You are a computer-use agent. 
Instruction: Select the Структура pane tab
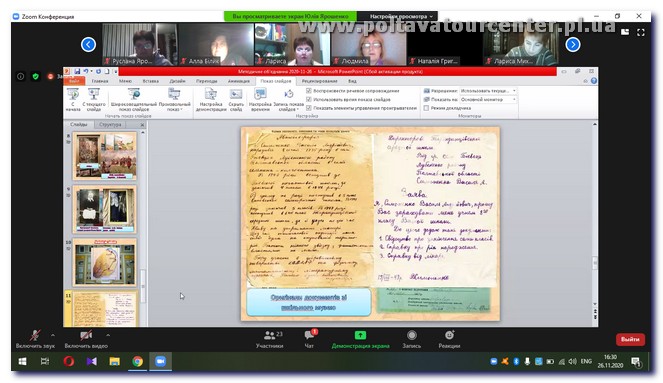pos(110,124)
